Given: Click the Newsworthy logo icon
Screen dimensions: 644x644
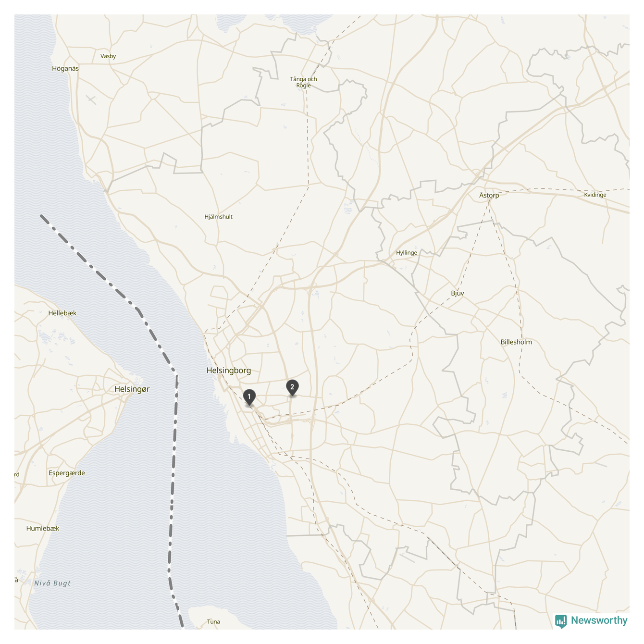Looking at the screenshot, I should tap(561, 621).
